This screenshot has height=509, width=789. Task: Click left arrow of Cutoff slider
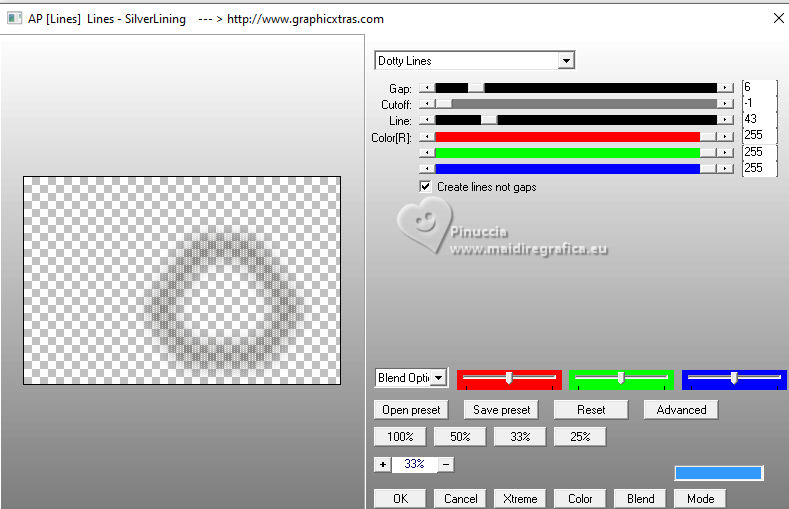pos(427,104)
